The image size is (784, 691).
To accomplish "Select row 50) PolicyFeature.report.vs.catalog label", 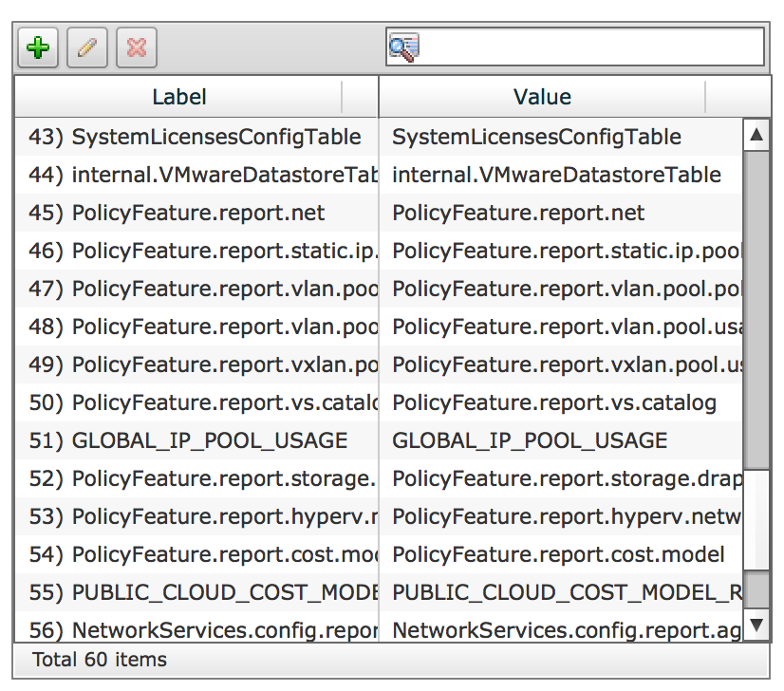I will [196, 403].
